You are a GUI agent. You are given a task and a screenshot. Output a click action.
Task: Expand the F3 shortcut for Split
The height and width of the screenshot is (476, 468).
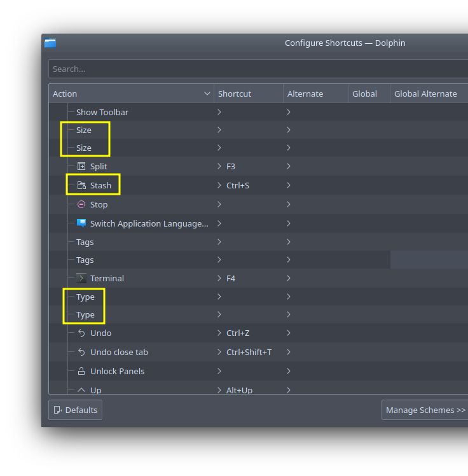(219, 166)
